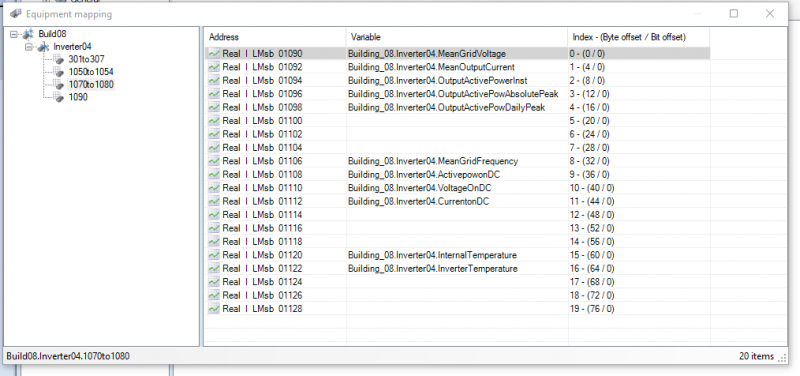Select variable Inverter04.MeanOutputCurrent
This screenshot has height=376, width=800.
coord(431,67)
